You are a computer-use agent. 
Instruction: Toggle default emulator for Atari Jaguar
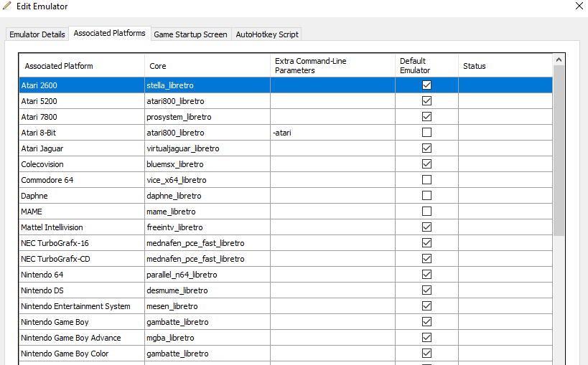pyautogui.click(x=426, y=148)
